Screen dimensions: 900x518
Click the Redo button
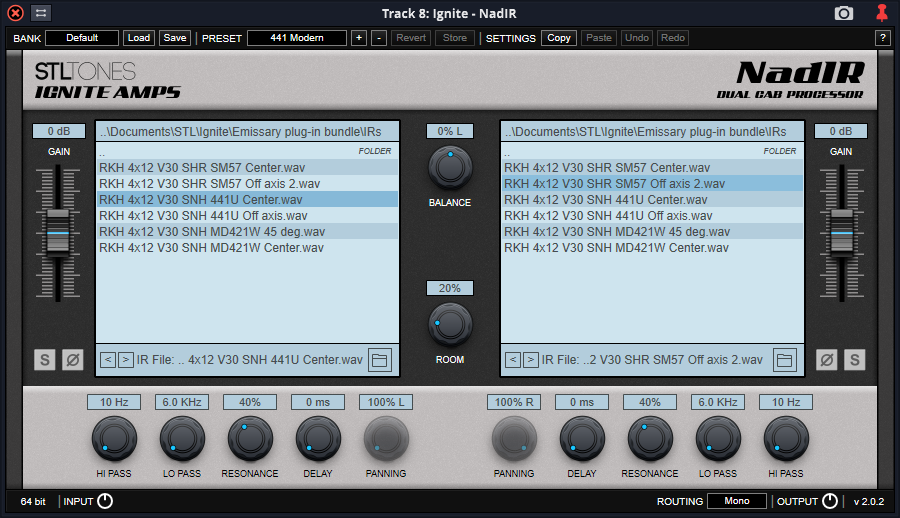(673, 38)
